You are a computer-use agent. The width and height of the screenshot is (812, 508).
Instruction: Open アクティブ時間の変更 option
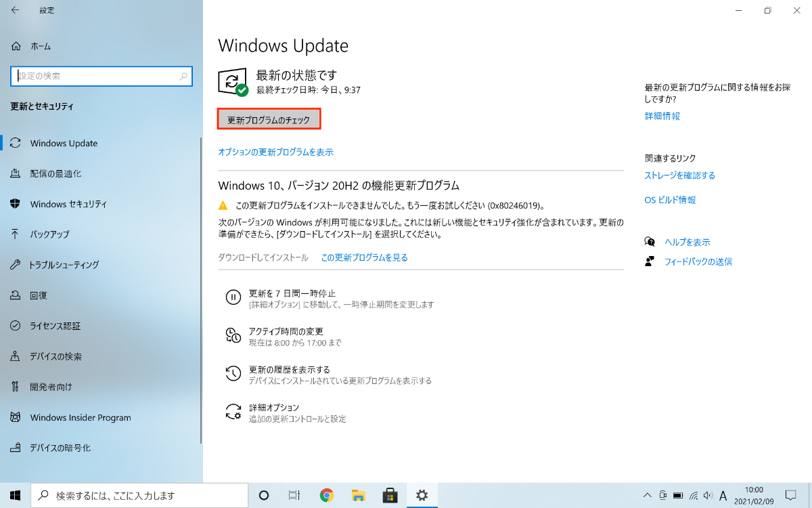tap(286, 331)
